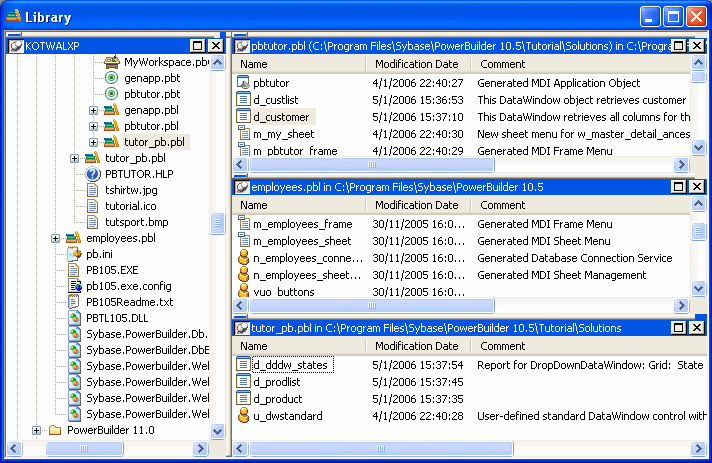Click the pb.ini file icon

(x=74, y=254)
